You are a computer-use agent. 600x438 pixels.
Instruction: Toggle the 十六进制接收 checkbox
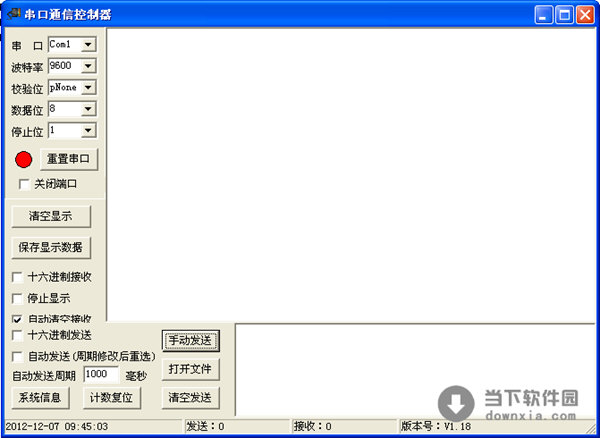(17, 277)
